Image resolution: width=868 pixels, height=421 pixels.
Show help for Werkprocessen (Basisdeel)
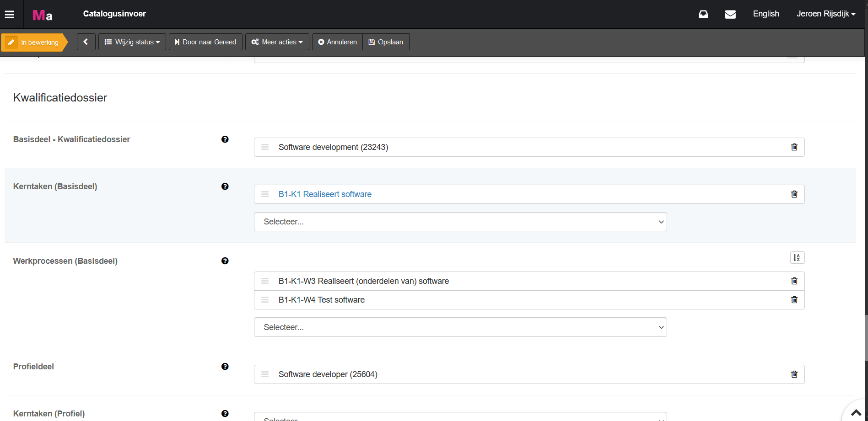pos(225,261)
